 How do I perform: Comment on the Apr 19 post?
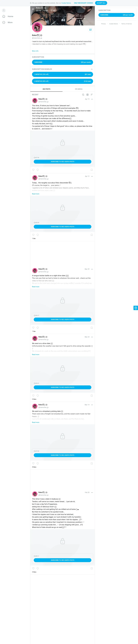click(38, 170)
